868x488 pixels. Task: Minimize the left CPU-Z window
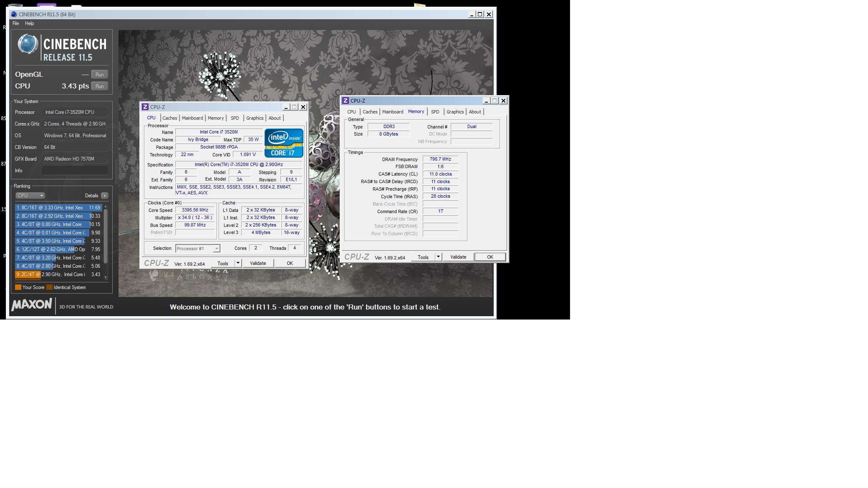coord(286,107)
